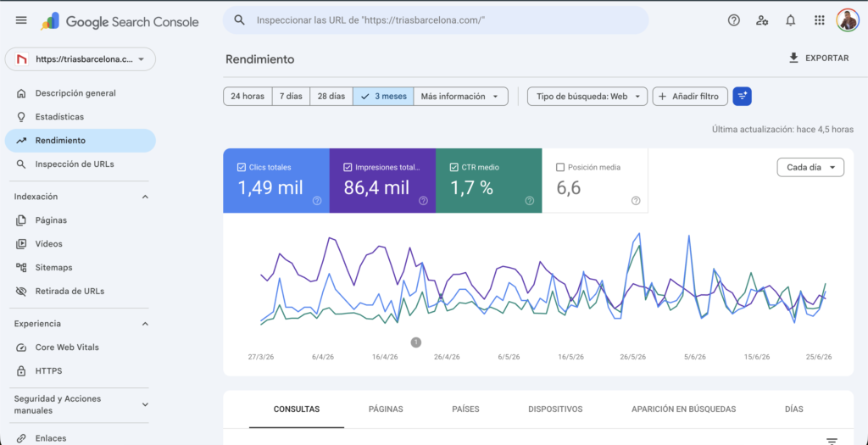Screen dimensions: 868x445
Task: Click the 25/6/26 date label on chart
Action: pos(819,357)
